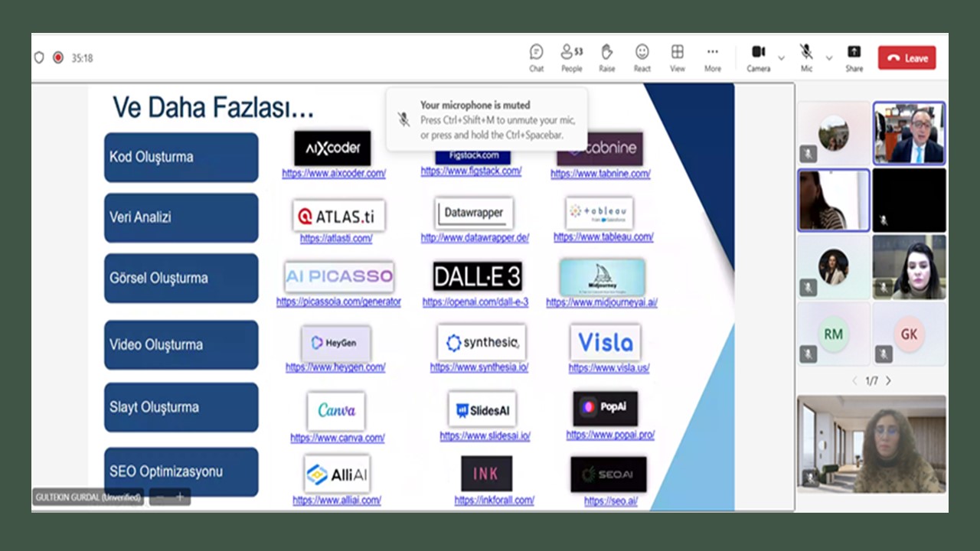The image size is (980, 551).
Task: Select the speaker in suit video tile
Action: pos(910,133)
